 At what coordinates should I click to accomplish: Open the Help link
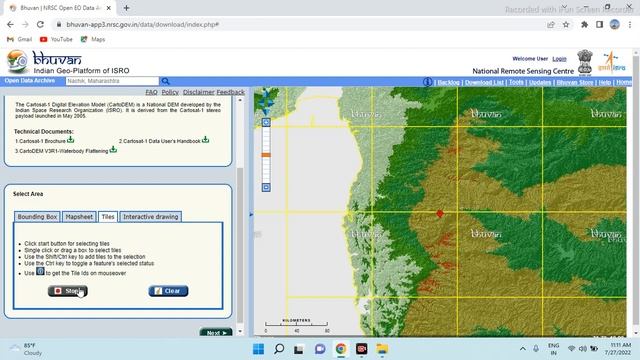pos(604,82)
